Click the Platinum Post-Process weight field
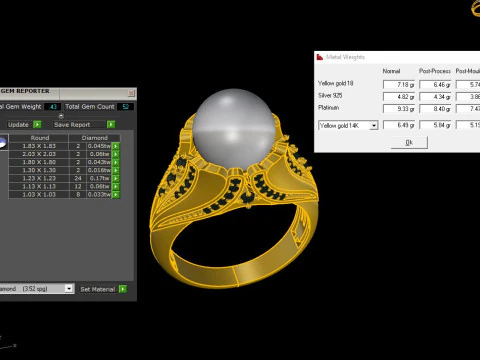The width and height of the screenshot is (480, 360). click(x=435, y=109)
